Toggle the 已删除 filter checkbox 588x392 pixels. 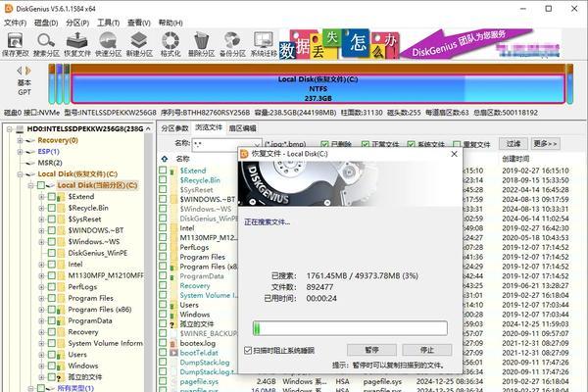click(x=324, y=144)
